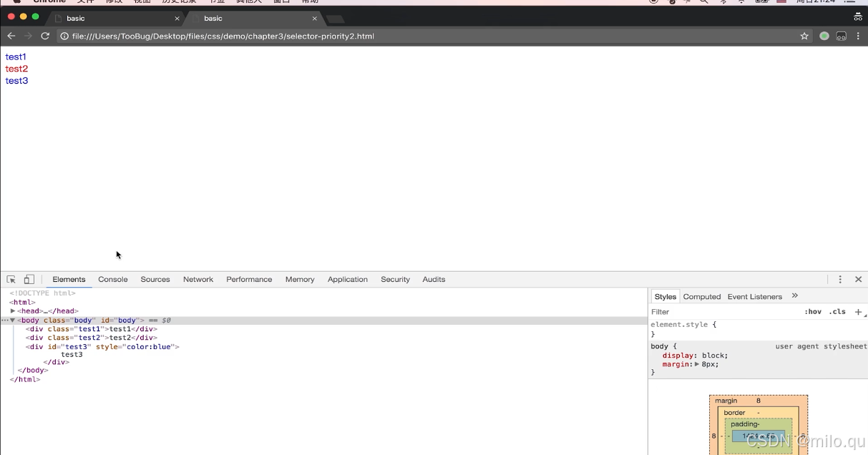The width and height of the screenshot is (868, 455).
Task: Close the DevTools panel
Action: [x=858, y=280]
